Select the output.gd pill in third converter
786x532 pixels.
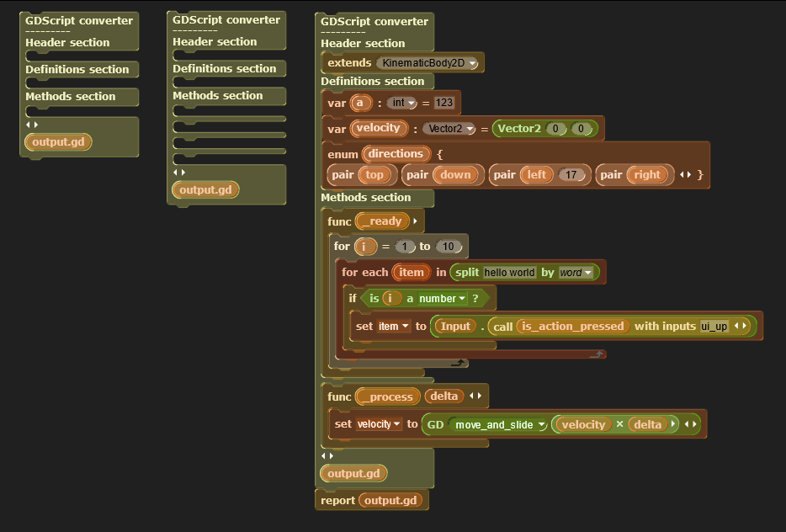353,473
